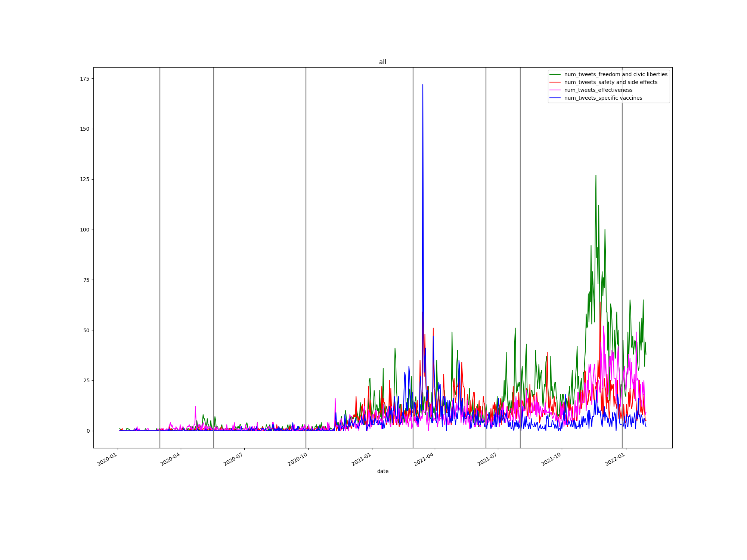
Task: Click the 2020-01 x-axis tick label
Action: pyautogui.click(x=108, y=459)
